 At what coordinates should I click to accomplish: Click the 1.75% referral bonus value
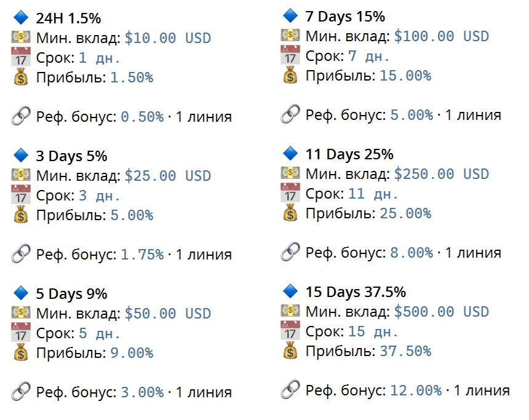pos(142,255)
